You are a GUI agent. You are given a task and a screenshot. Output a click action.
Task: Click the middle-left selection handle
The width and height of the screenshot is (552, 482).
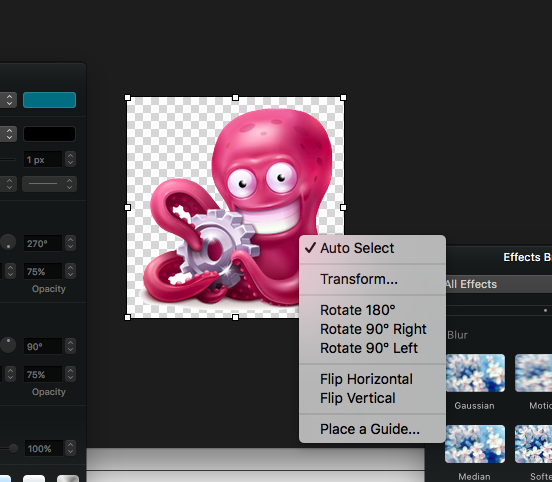pyautogui.click(x=128, y=207)
